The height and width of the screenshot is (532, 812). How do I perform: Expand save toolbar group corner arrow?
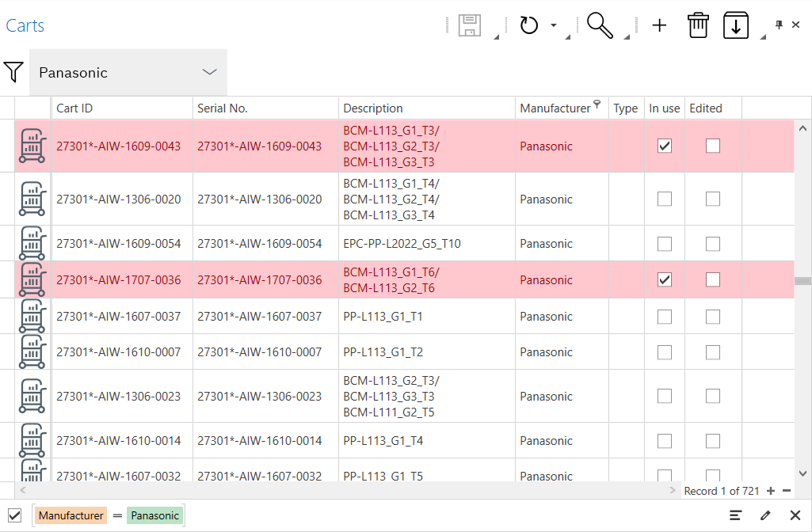[496, 36]
